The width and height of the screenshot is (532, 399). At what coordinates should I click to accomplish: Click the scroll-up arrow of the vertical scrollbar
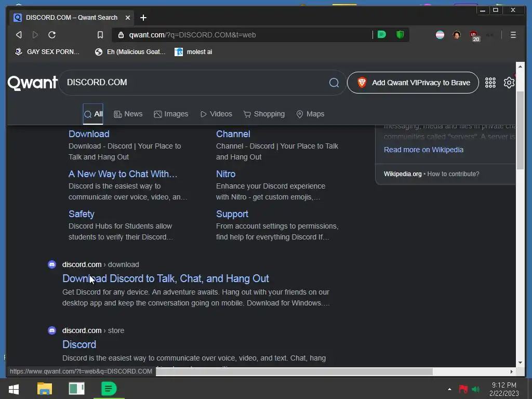520,66
